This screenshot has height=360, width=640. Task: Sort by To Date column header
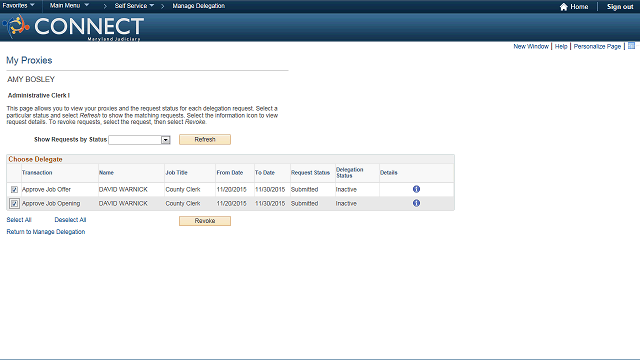265,173
